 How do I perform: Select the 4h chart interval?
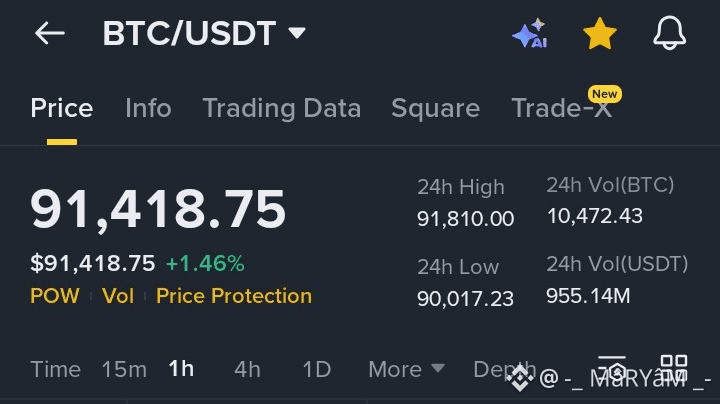[x=247, y=369]
